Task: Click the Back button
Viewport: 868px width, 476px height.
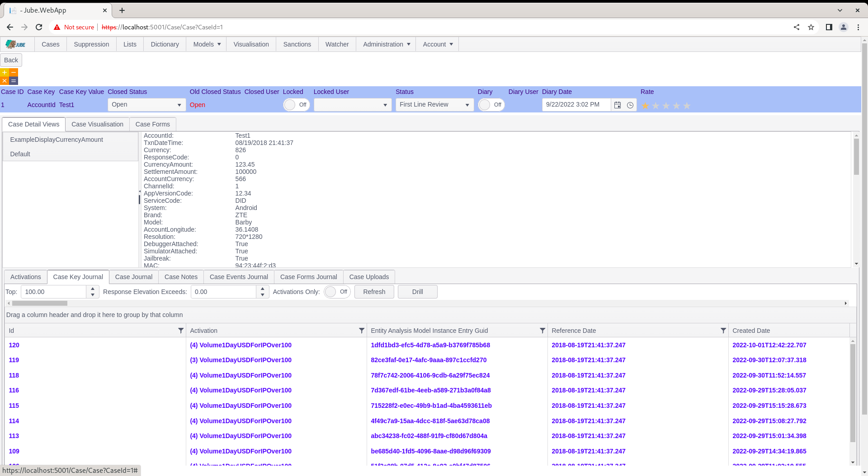Action: pyautogui.click(x=11, y=60)
